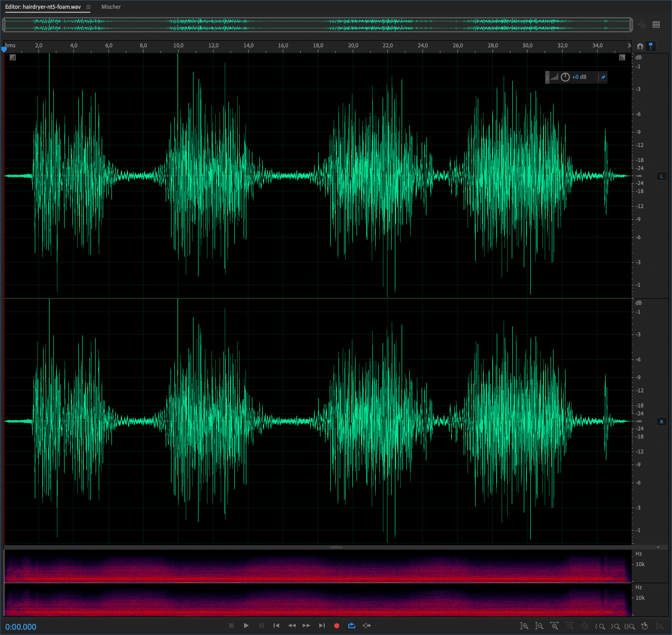This screenshot has height=635, width=672.
Task: Click the 0:00.000 timecode display
Action: [21, 626]
